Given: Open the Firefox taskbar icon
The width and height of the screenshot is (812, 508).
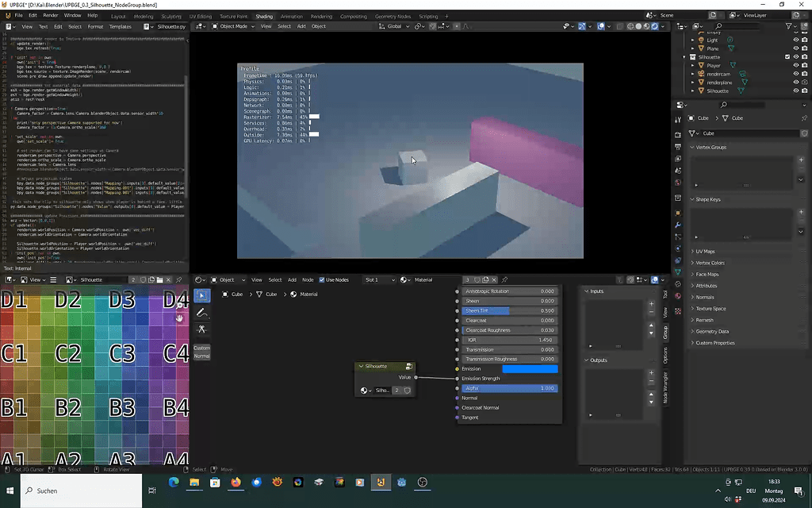Looking at the screenshot, I should coord(236,482).
